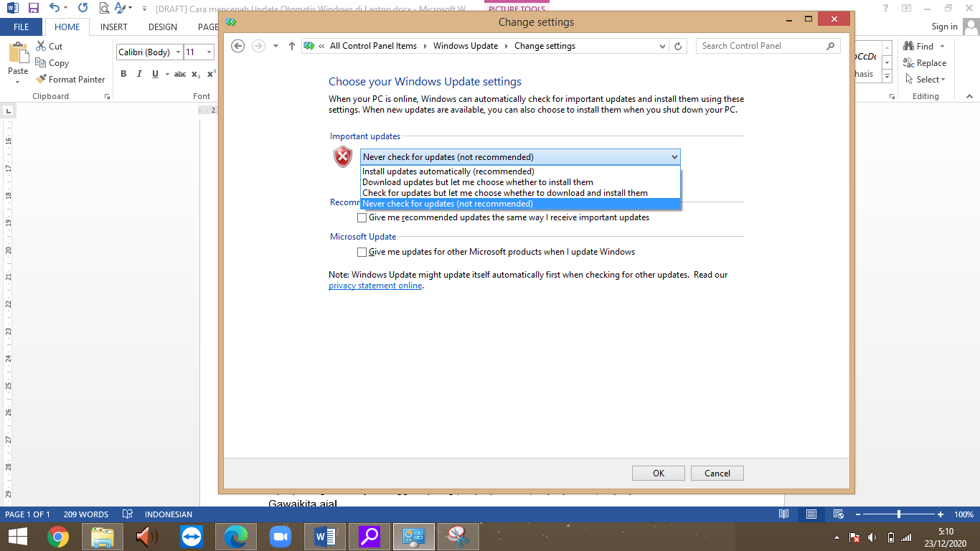The width and height of the screenshot is (980, 551).
Task: Open File Explorer from the taskbar
Action: [x=103, y=537]
